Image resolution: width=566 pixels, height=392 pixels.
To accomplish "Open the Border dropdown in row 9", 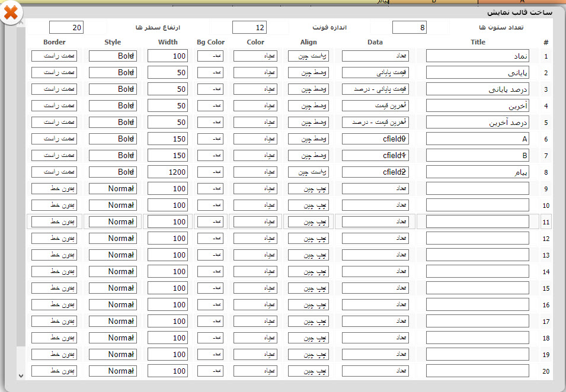I will pos(54,189).
